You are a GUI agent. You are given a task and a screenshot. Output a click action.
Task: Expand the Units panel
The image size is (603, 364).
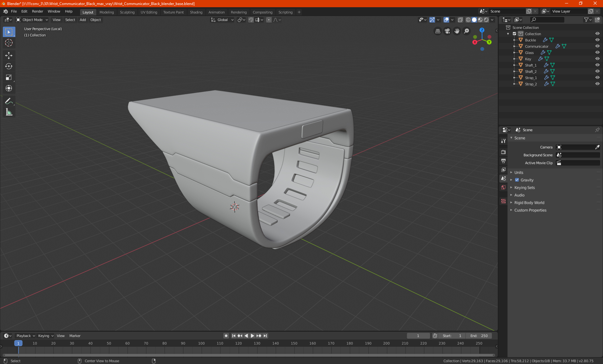coord(519,172)
